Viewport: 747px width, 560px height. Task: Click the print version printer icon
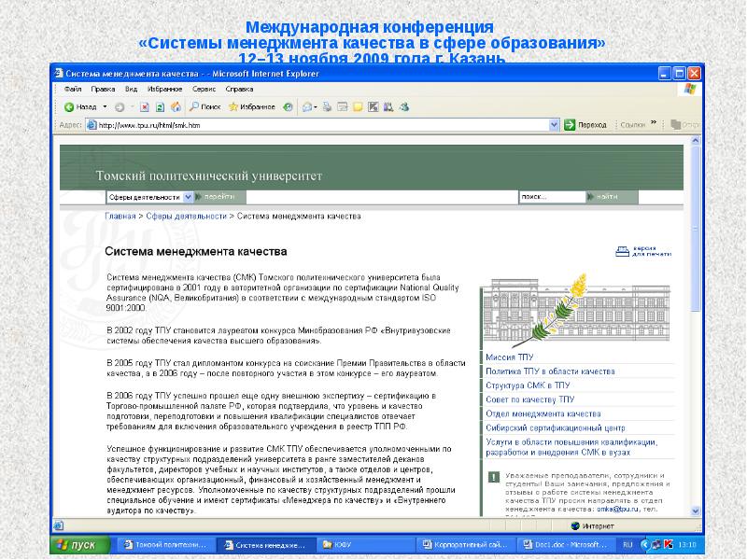(623, 251)
